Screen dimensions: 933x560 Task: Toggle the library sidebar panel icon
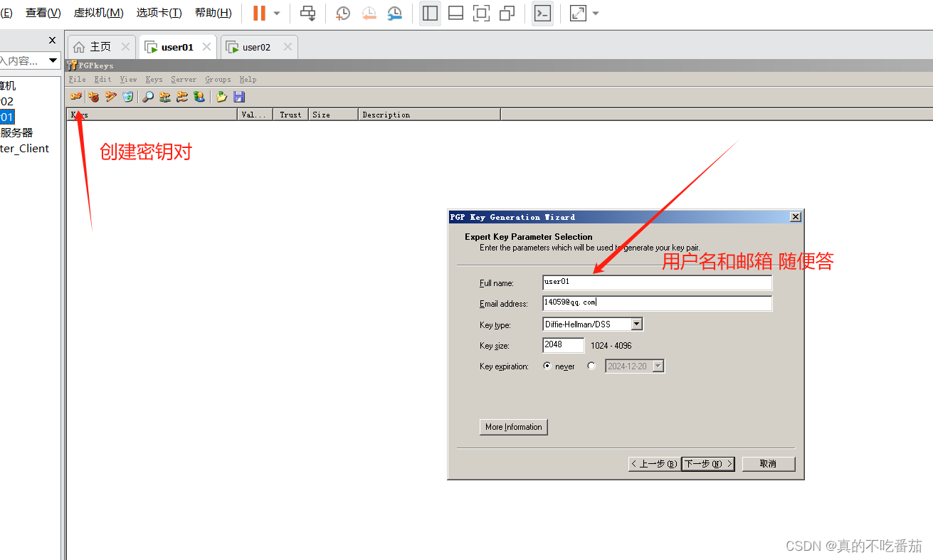(x=430, y=14)
